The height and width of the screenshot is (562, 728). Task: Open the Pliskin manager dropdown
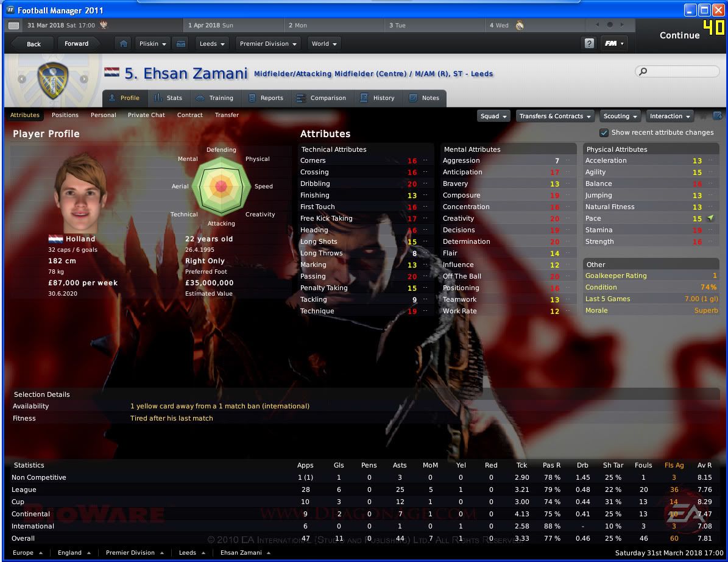tap(153, 44)
